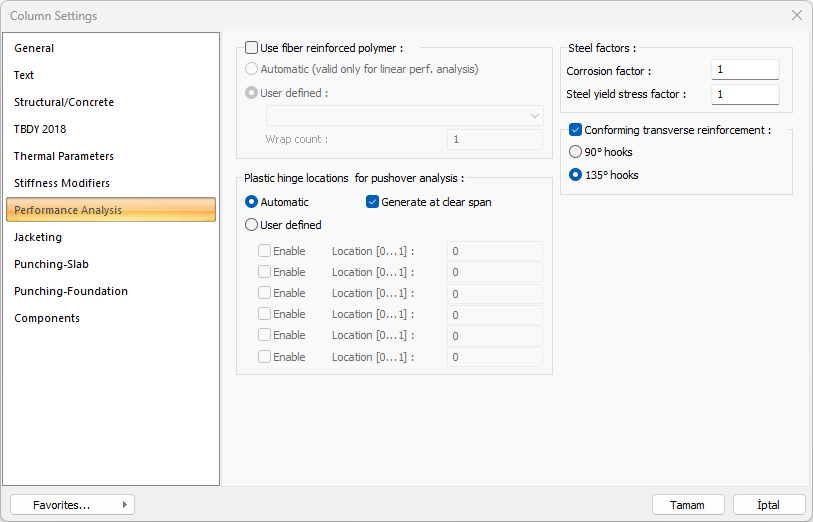This screenshot has width=813, height=522.
Task: Enable Use fiber reinforced polymer checkbox
Action: tap(252, 48)
